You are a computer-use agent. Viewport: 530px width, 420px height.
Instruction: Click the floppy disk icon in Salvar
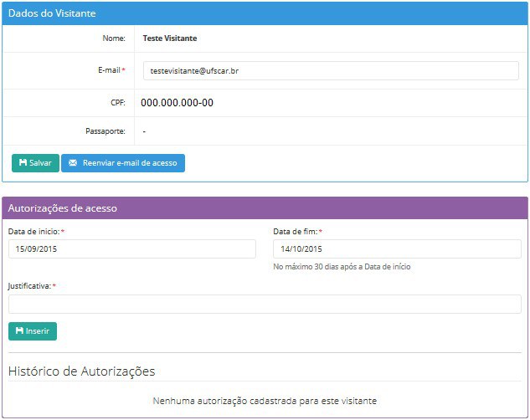(23, 163)
